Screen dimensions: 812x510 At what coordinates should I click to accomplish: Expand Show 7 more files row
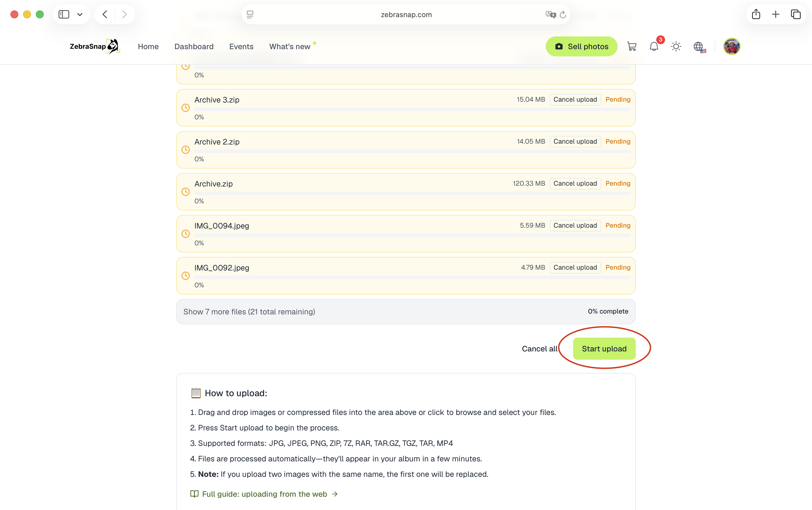pyautogui.click(x=406, y=312)
